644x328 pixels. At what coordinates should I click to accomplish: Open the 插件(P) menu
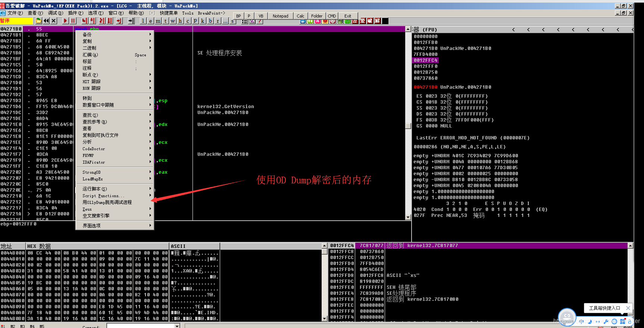pyautogui.click(x=76, y=13)
